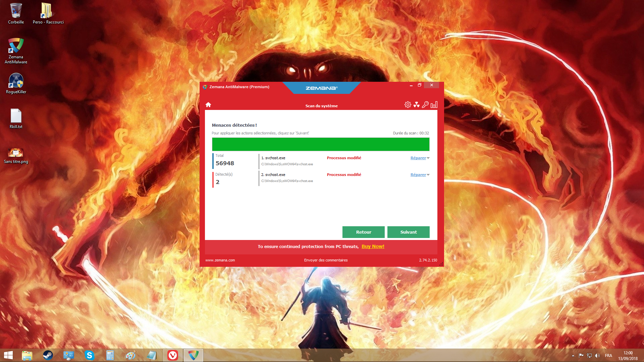Screen dimensions: 644x362
Task: Click the license key icon
Action: pos(425,105)
